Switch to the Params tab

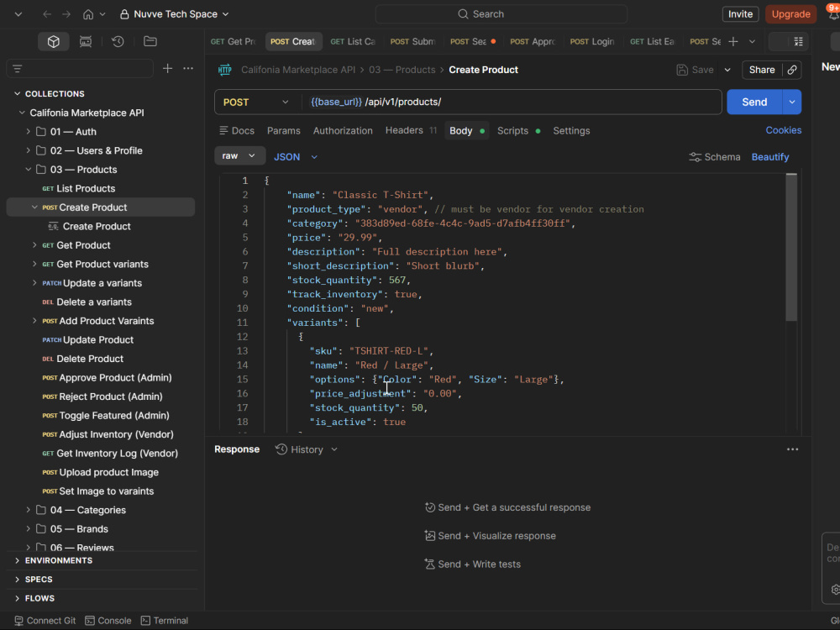tap(283, 131)
